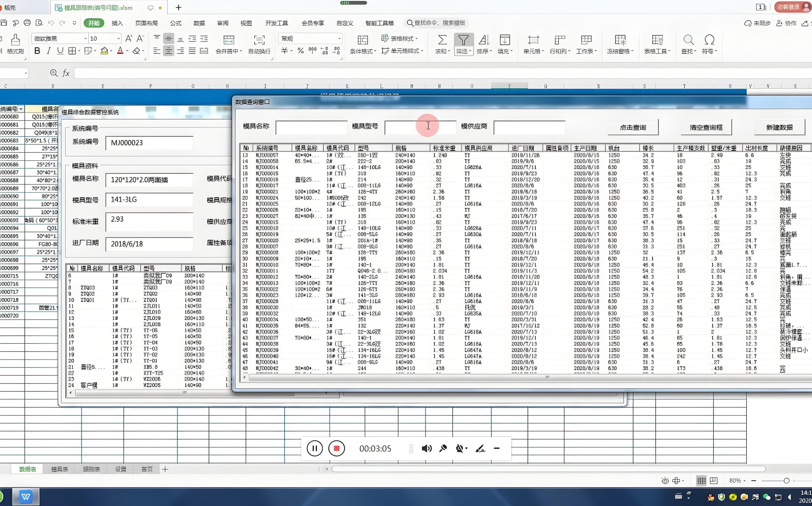Click the 模供应商 input in query window
The height and width of the screenshot is (506, 812).
[x=529, y=127]
